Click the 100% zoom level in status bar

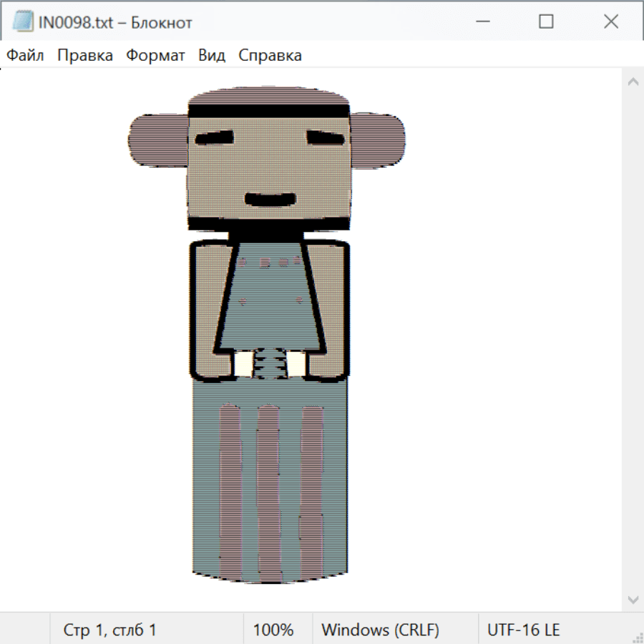click(273, 630)
